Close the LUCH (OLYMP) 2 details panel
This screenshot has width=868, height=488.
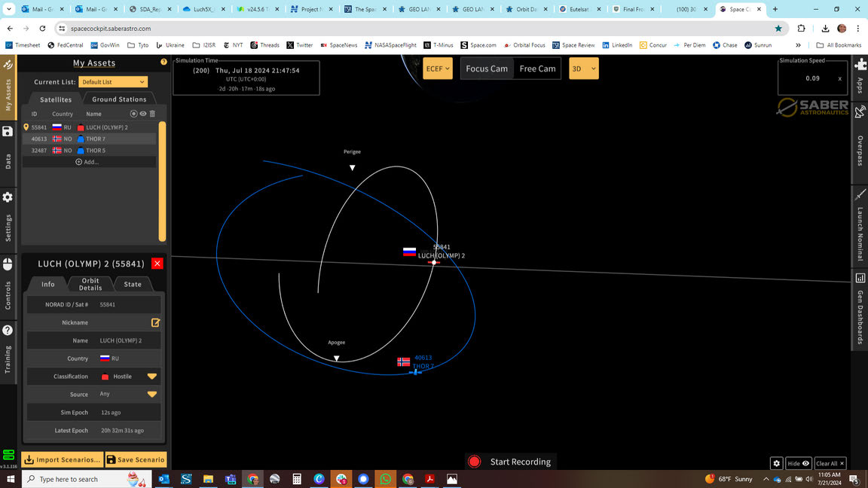(x=157, y=264)
